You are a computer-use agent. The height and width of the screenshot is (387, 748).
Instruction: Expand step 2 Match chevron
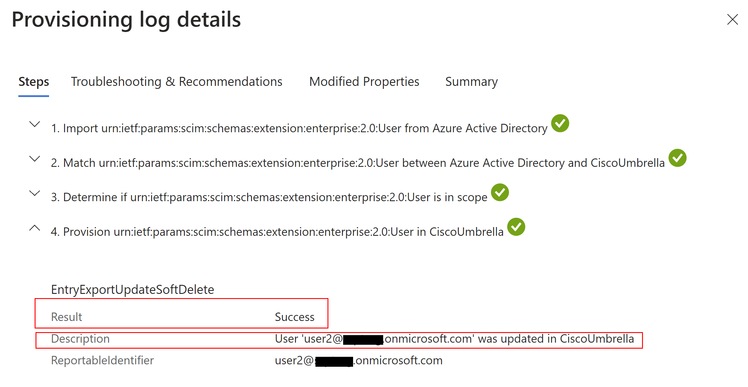click(x=34, y=159)
